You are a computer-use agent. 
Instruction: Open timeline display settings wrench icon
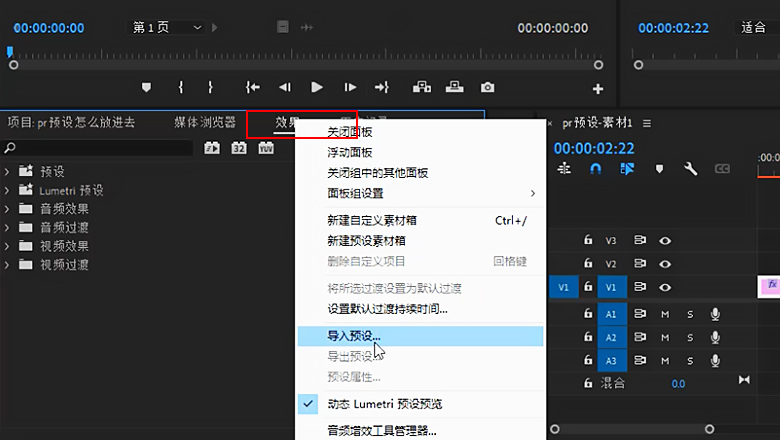click(x=690, y=170)
